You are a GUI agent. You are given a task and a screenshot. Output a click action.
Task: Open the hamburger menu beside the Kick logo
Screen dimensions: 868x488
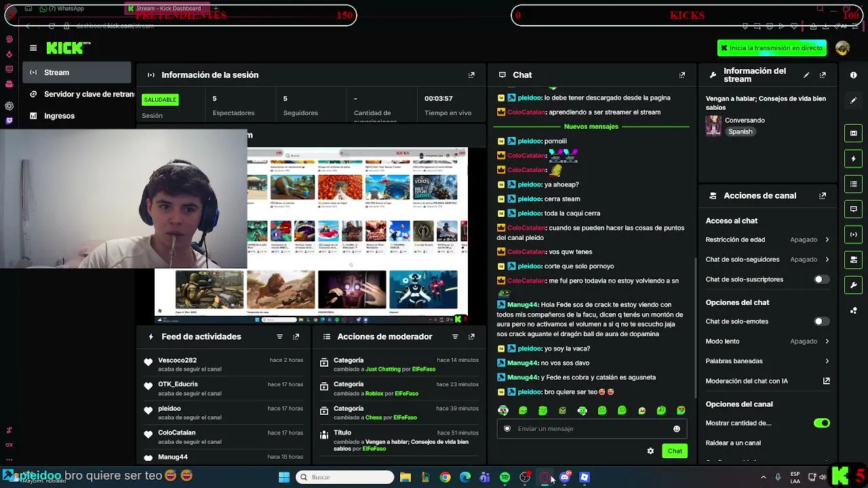[x=33, y=47]
